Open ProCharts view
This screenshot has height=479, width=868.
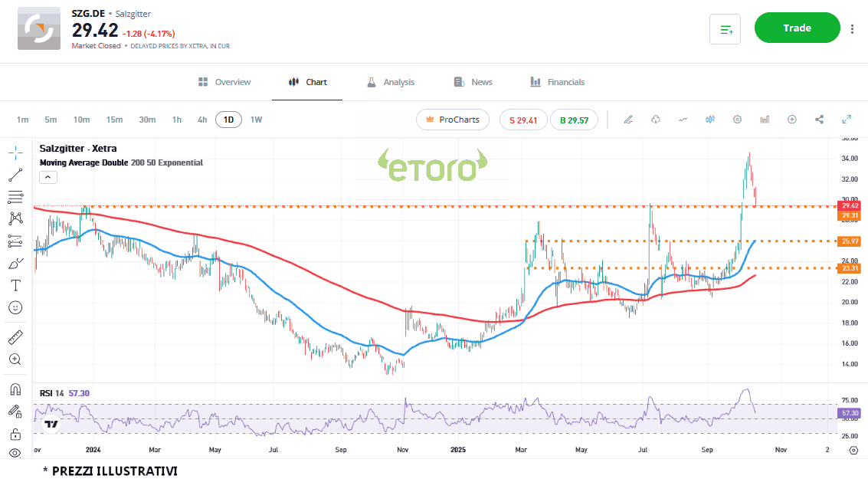click(452, 120)
